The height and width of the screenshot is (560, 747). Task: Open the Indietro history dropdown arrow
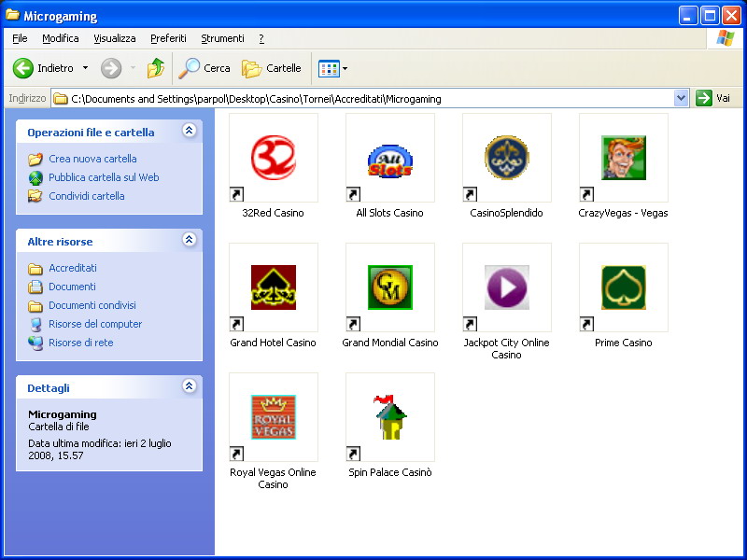coord(85,68)
